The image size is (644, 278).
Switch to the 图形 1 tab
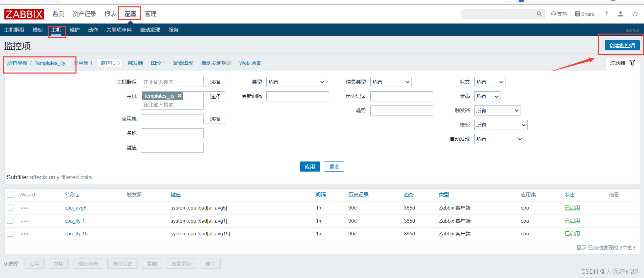[158, 63]
